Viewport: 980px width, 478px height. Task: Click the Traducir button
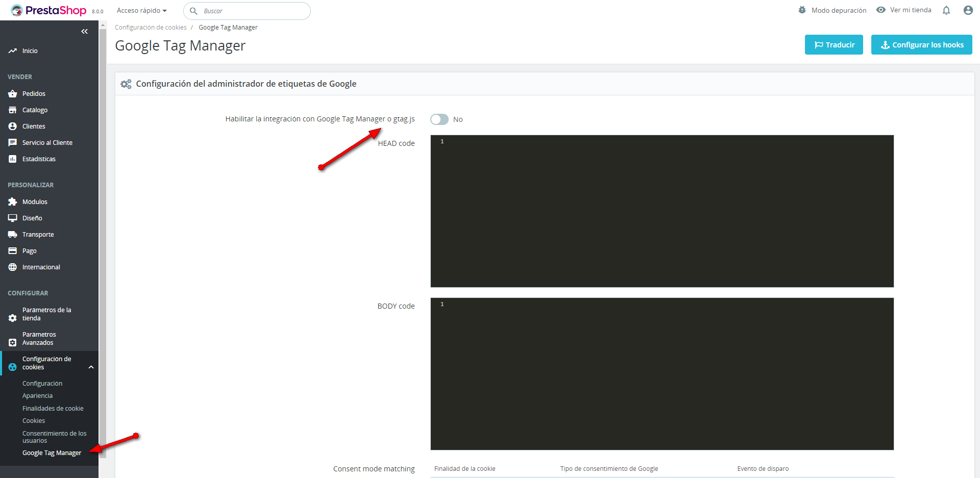[x=834, y=45]
